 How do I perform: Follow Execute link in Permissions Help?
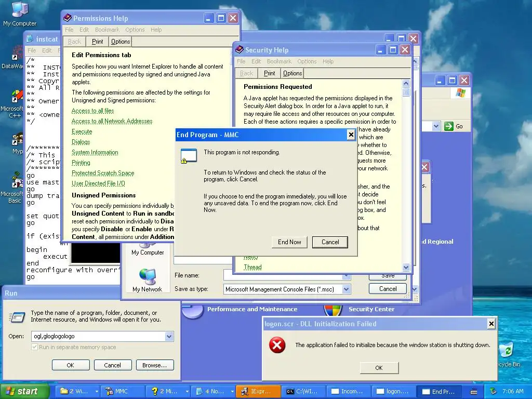coord(82,131)
